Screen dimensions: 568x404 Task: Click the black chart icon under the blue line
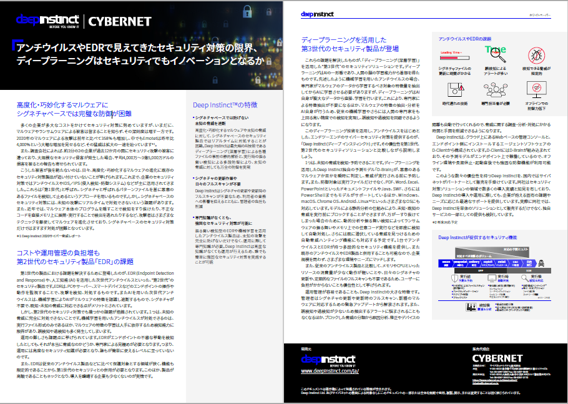coord(471,307)
